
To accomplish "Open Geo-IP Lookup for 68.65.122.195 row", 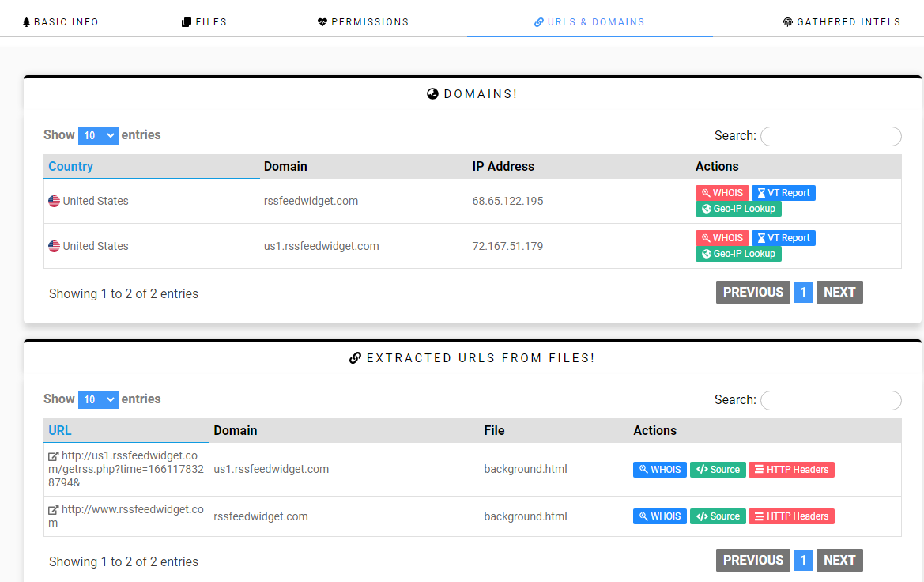I will [738, 209].
